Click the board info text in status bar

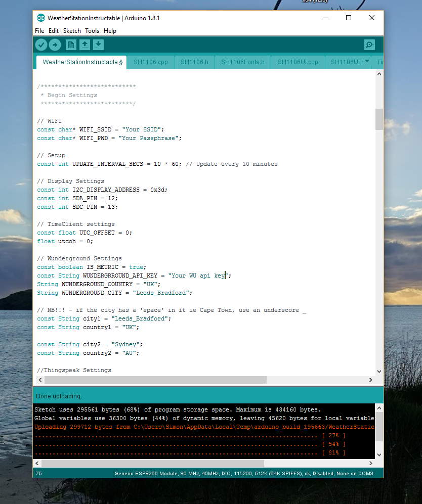pyautogui.click(x=244, y=474)
